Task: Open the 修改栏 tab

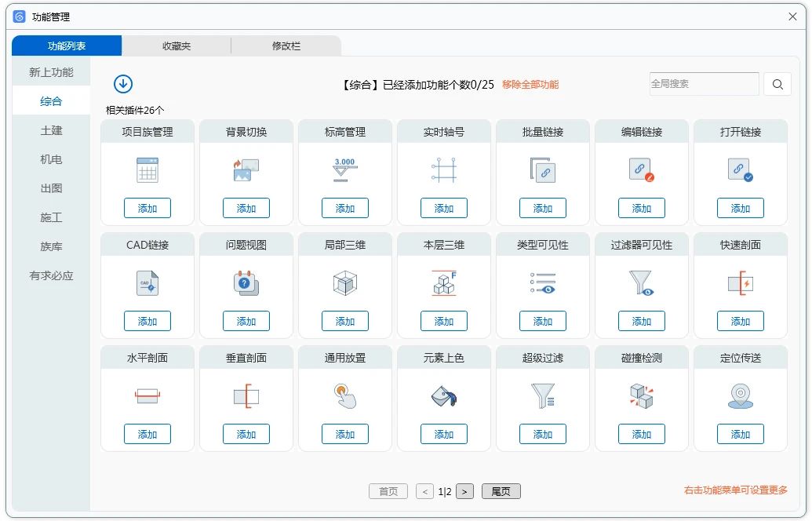Action: click(x=286, y=46)
